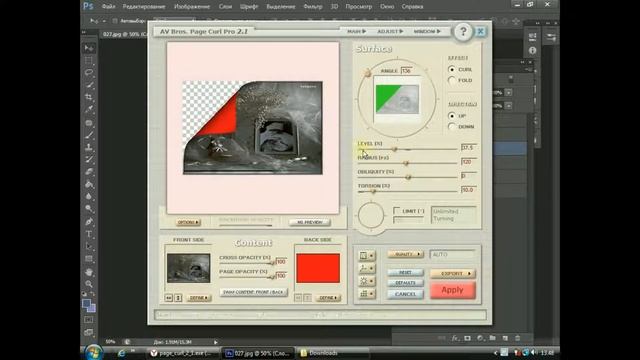Open the Main dropdown menu

click(x=356, y=31)
